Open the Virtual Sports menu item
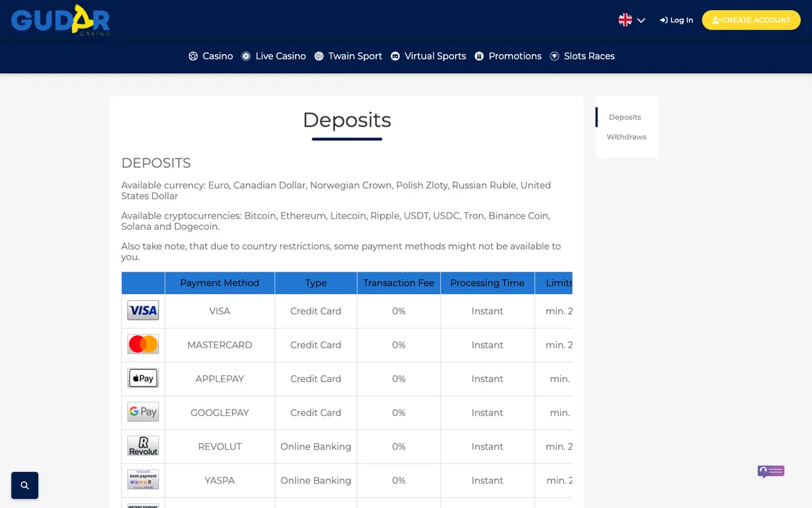Screen dimensions: 812x508 [428, 56]
